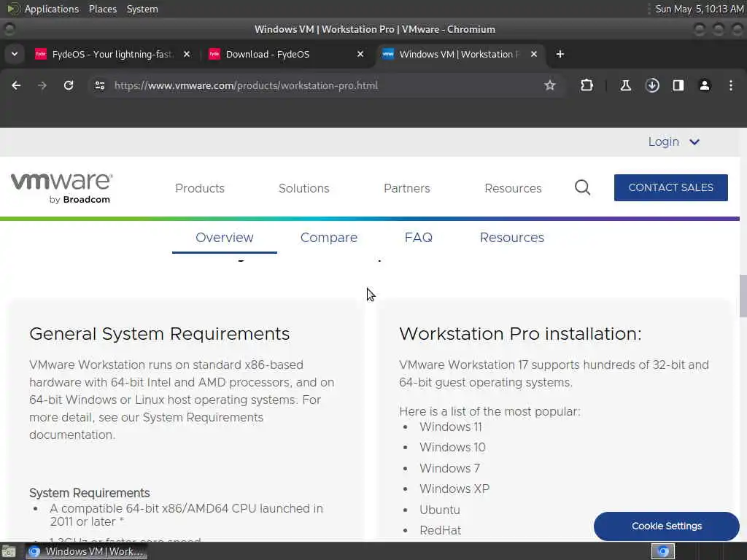The width and height of the screenshot is (747, 560).
Task: Click the page vertical scrollbar thumb
Action: pos(743,296)
